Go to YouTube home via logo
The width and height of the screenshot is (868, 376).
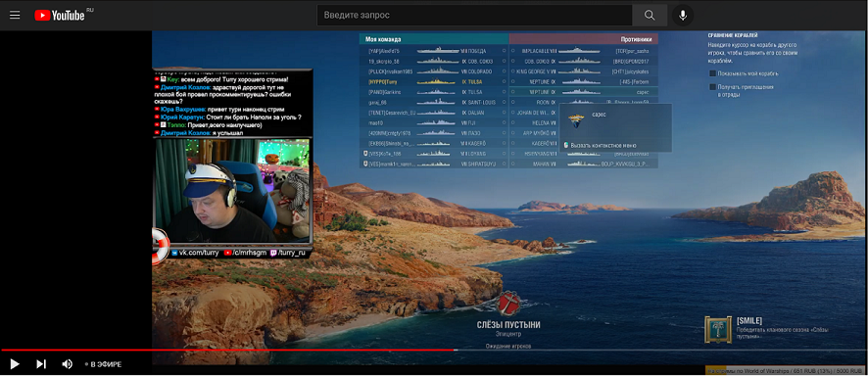coord(60,16)
